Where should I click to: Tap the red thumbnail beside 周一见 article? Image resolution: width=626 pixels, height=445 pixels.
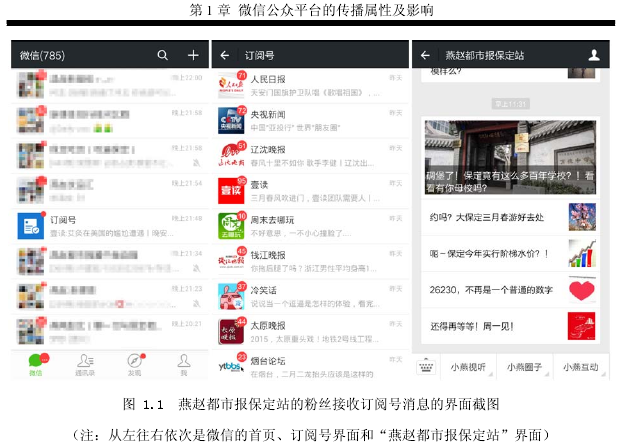pyautogui.click(x=581, y=326)
